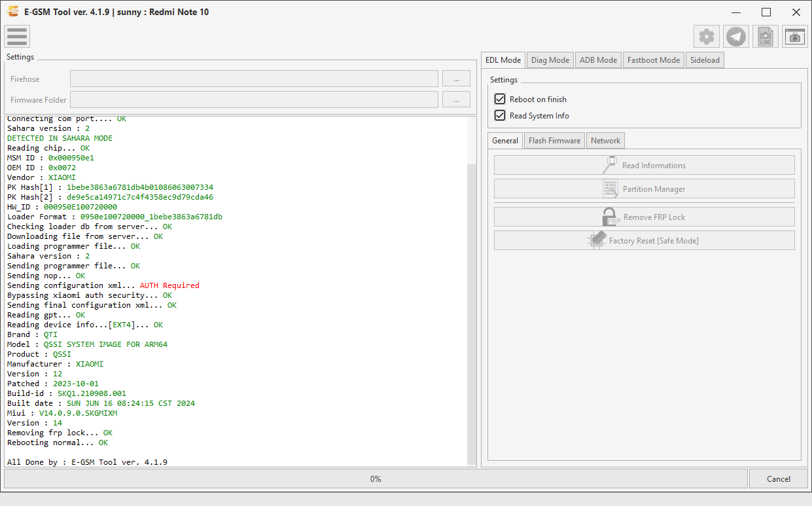Select the Network sub-tab
812x506 pixels.
point(606,140)
